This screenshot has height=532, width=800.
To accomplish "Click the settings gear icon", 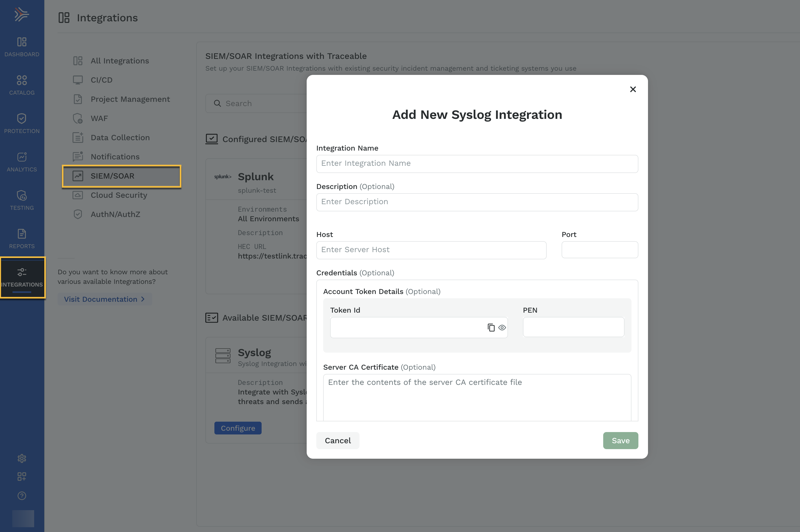I will [x=22, y=458].
